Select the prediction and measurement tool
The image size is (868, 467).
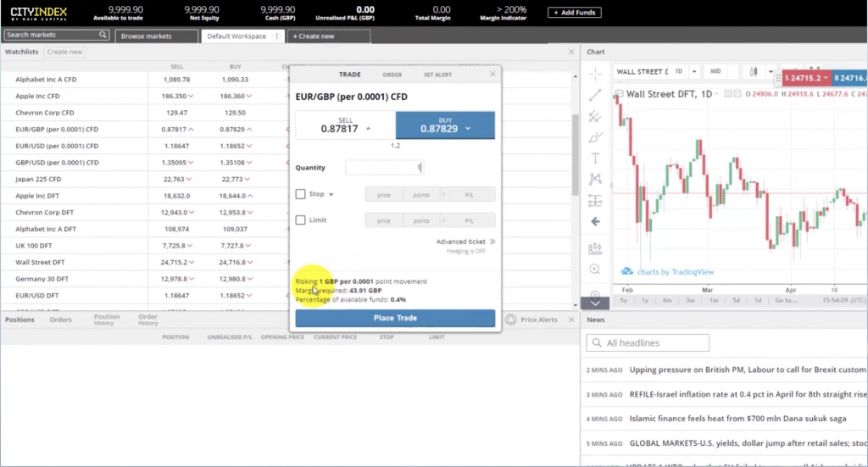tap(595, 200)
